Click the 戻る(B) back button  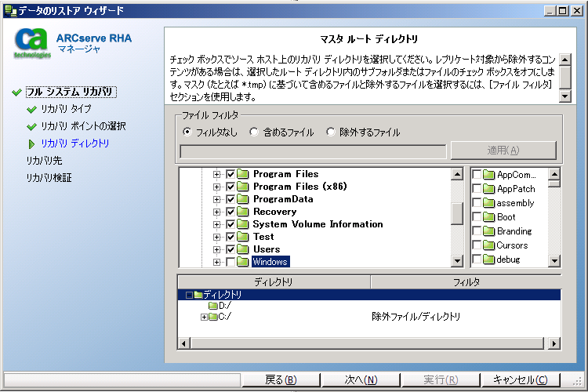pos(281,379)
